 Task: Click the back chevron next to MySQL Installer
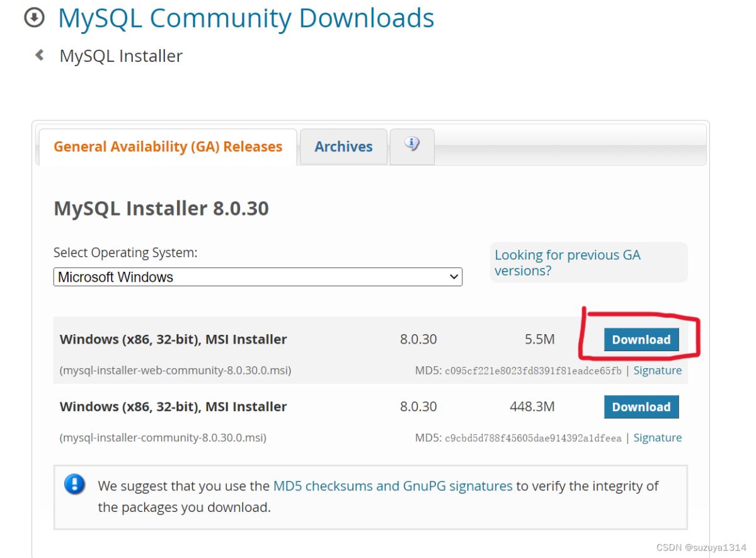(38, 55)
